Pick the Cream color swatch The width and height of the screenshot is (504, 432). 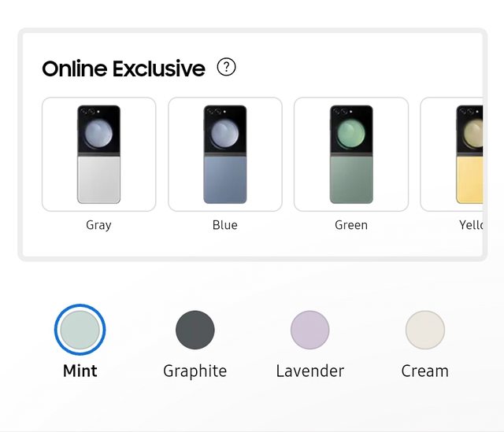point(424,330)
